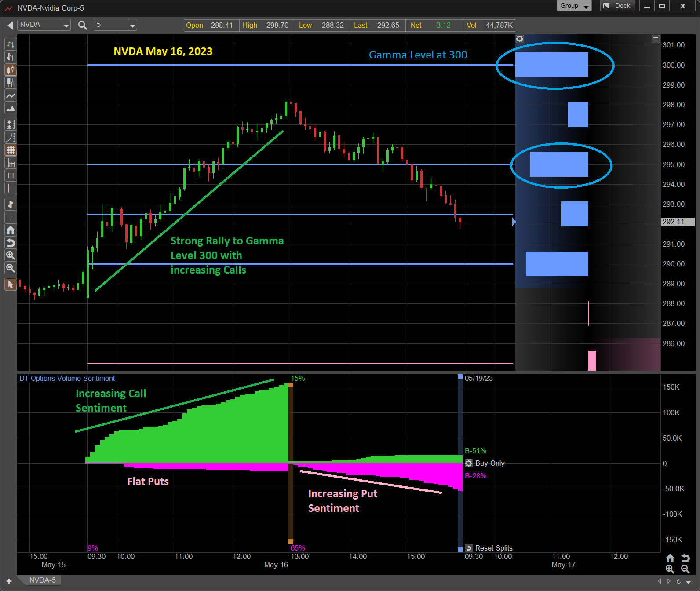700x591 pixels.
Task: Click the small grid layout icon
Action: coord(11,175)
